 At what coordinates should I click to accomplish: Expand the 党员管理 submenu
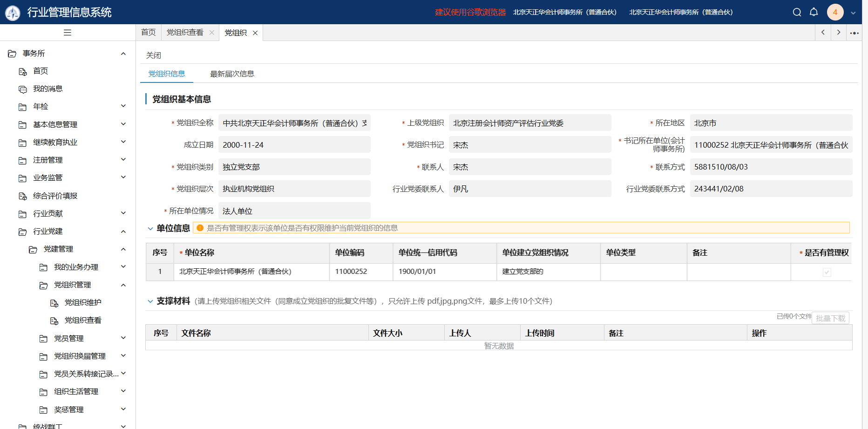(123, 338)
